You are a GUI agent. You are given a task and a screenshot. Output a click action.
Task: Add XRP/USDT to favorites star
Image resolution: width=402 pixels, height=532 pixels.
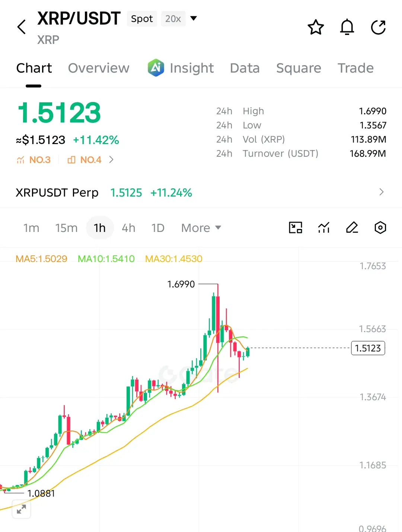click(x=316, y=27)
